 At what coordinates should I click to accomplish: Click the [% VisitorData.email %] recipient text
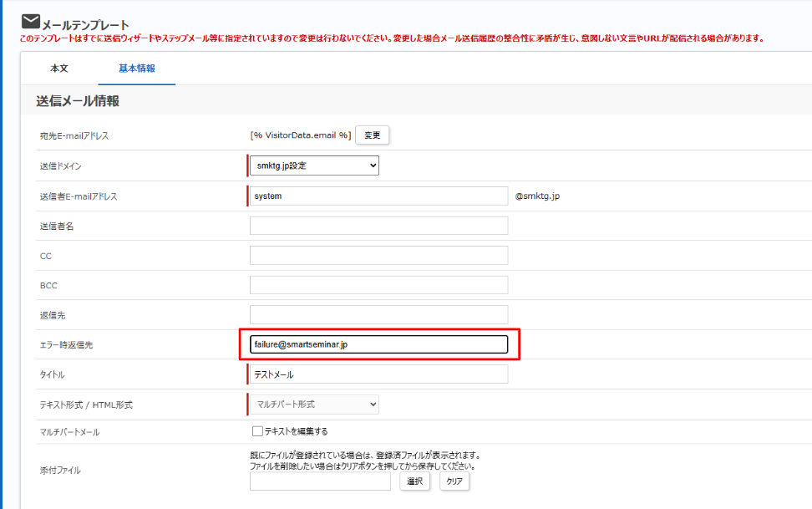[x=301, y=135]
